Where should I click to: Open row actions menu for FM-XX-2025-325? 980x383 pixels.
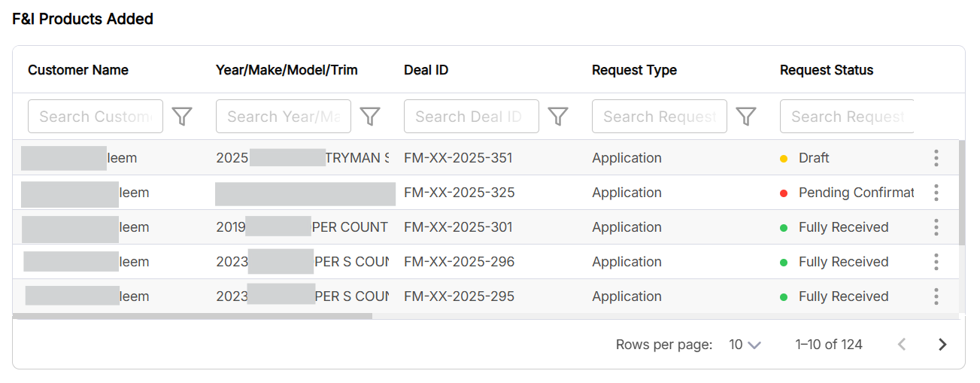(x=936, y=193)
